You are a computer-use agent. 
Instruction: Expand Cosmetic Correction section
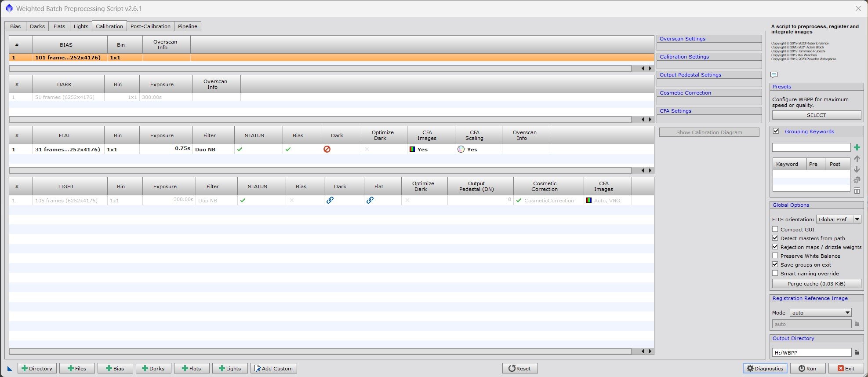(x=709, y=93)
